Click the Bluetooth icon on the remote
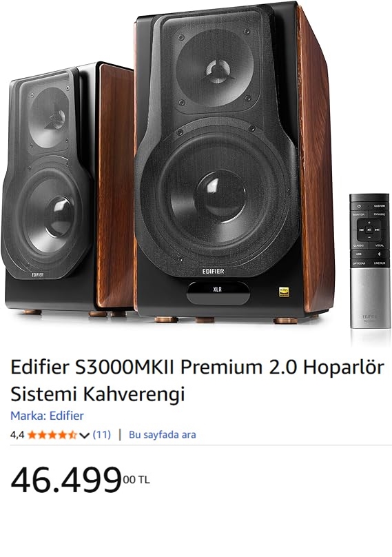The width and height of the screenshot is (392, 557). coord(379,254)
